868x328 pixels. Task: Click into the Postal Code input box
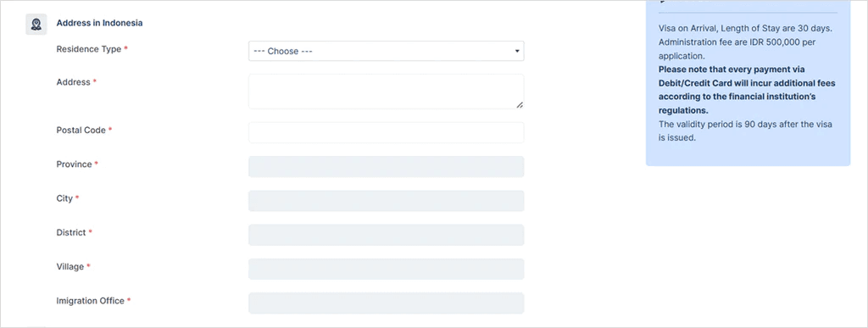[x=386, y=133]
